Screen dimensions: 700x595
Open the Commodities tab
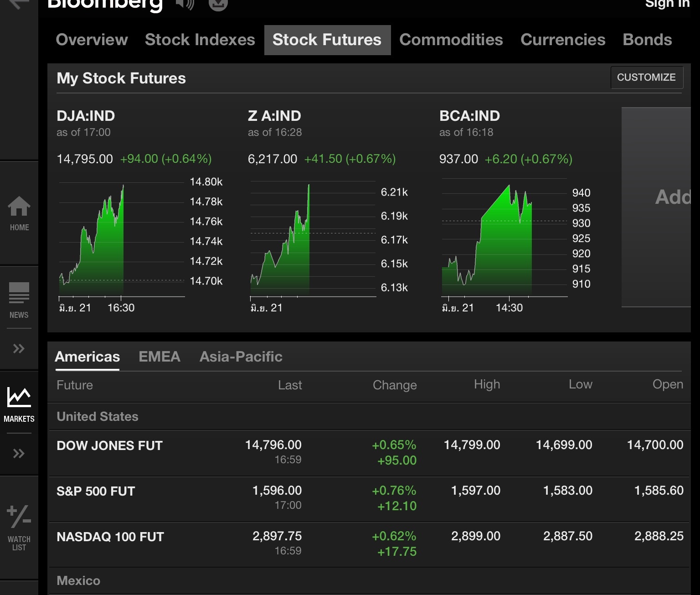point(451,40)
